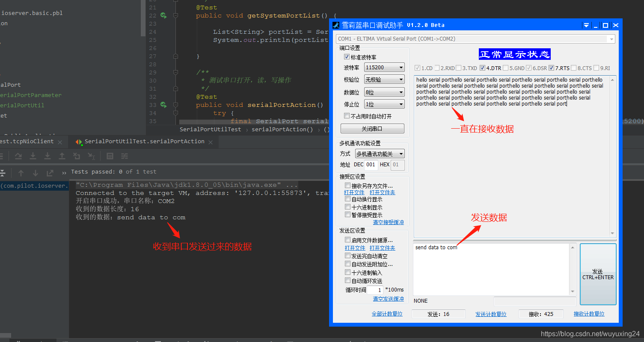Screen dimensions: 644x342
Task: Click the 清空发送缓冲 link
Action: click(388, 299)
